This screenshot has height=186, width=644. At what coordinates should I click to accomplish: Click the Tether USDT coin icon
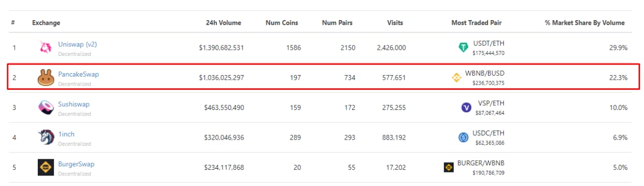(463, 47)
